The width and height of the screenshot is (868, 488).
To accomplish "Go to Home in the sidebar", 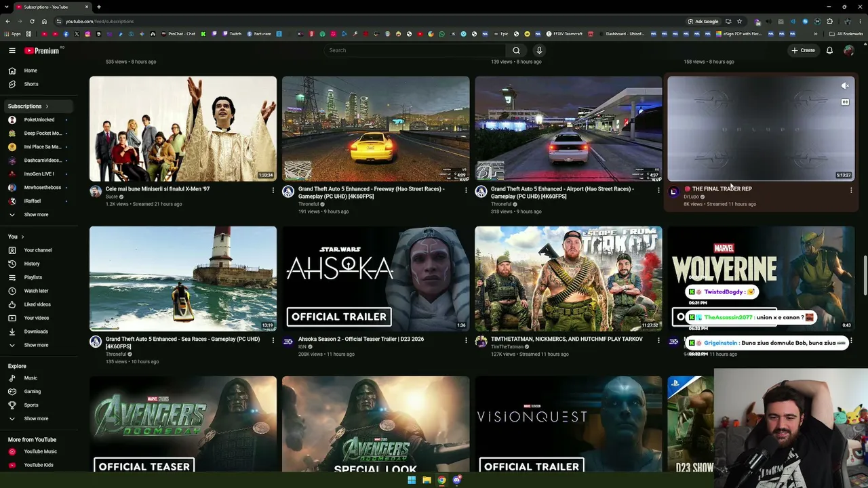I will (37, 70).
